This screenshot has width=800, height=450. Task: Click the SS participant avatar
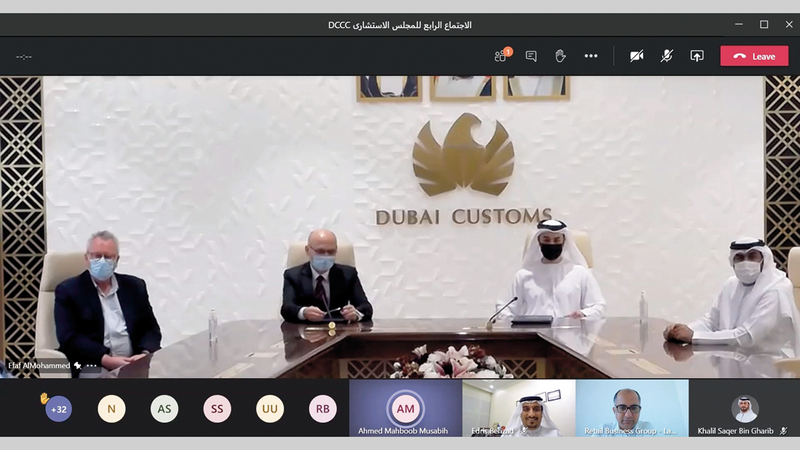[x=217, y=408]
